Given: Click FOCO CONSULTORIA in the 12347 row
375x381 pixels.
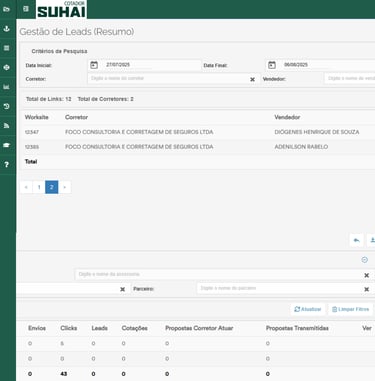Looking at the screenshot, I should (x=139, y=132).
